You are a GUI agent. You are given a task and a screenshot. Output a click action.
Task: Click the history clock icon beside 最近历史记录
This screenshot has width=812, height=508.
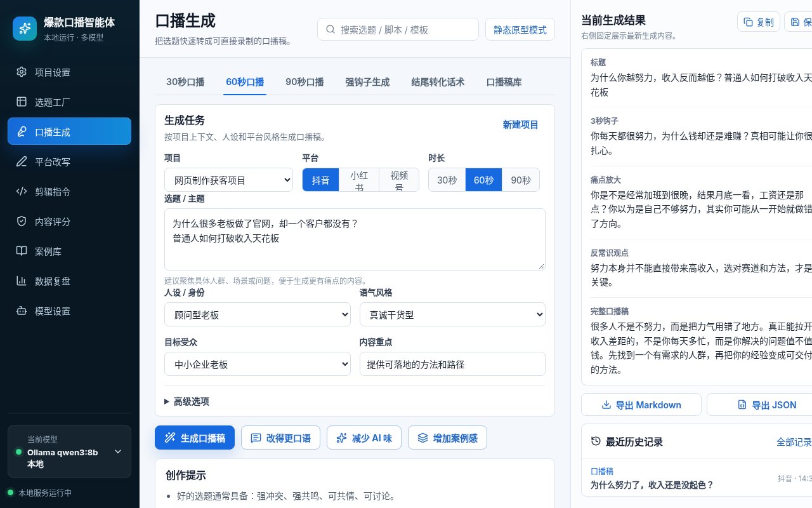(x=596, y=441)
